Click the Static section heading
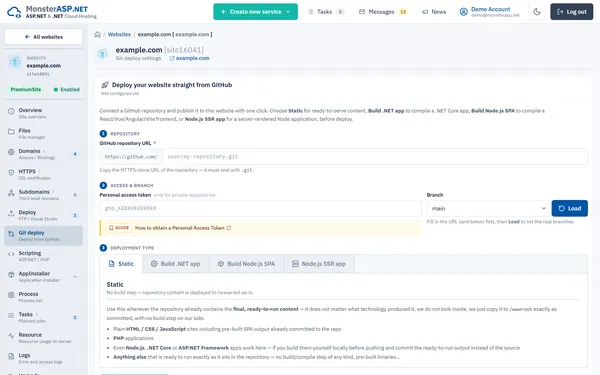This screenshot has width=600, height=375. (x=115, y=285)
